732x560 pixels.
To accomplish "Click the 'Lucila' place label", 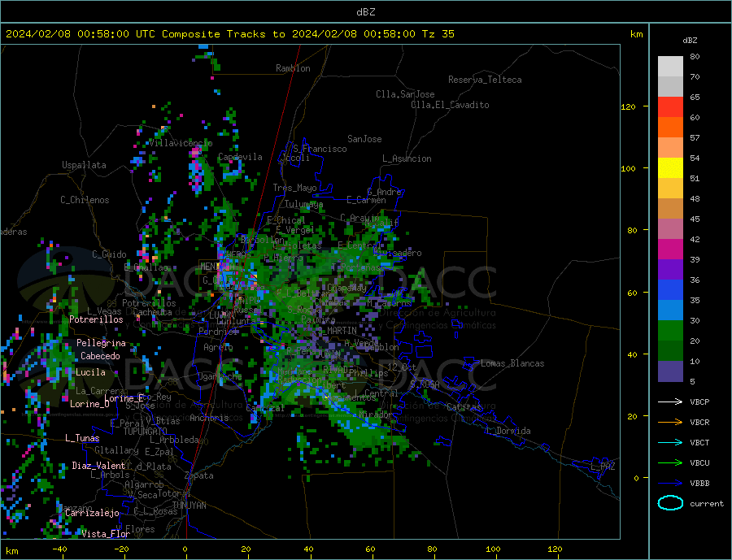I will tap(90, 372).
